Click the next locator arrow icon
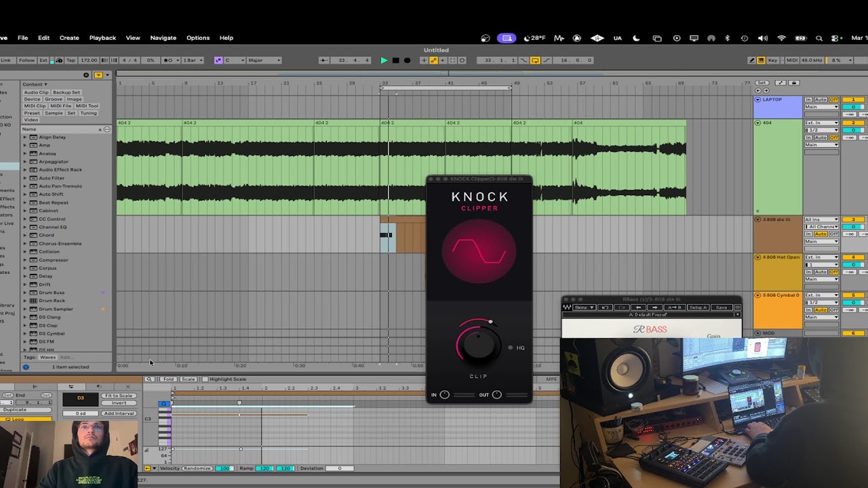The image size is (868, 488). 766,90
